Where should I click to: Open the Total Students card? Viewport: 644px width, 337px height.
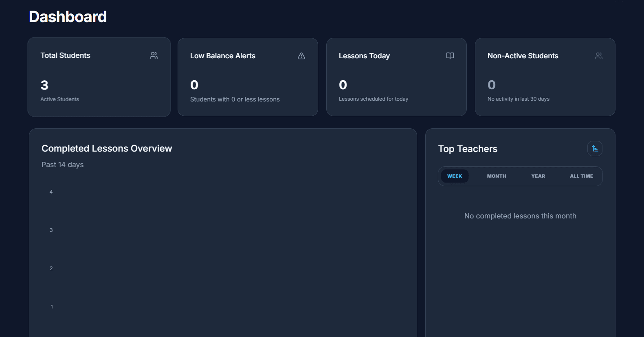99,77
